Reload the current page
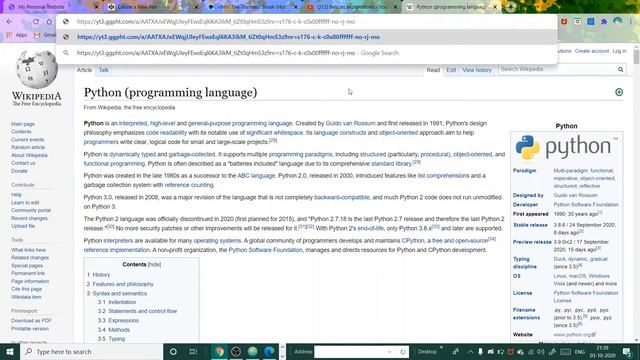The image size is (640, 360). (x=36, y=22)
